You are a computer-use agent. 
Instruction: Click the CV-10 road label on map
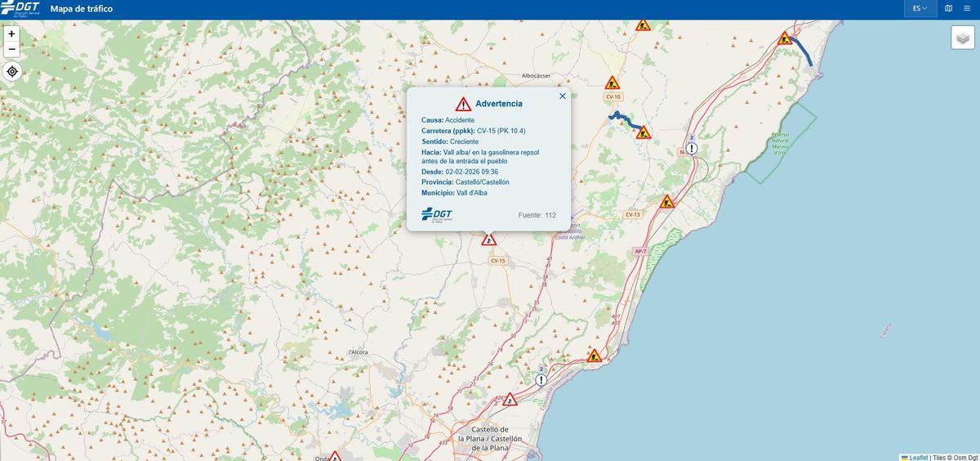click(x=613, y=96)
